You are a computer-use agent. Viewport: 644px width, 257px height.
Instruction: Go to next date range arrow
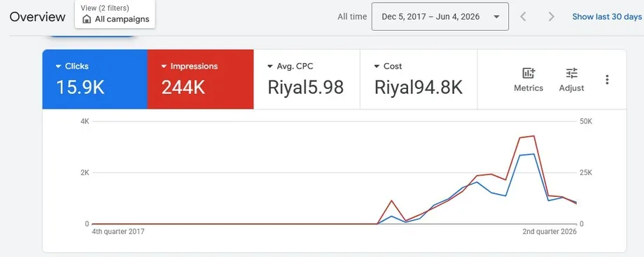click(x=551, y=16)
